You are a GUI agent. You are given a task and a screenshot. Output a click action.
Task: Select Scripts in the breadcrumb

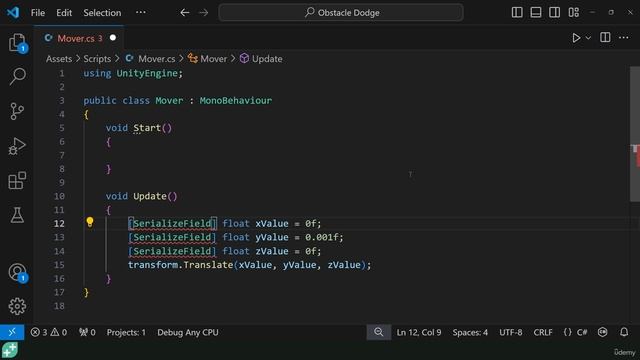pyautogui.click(x=97, y=59)
